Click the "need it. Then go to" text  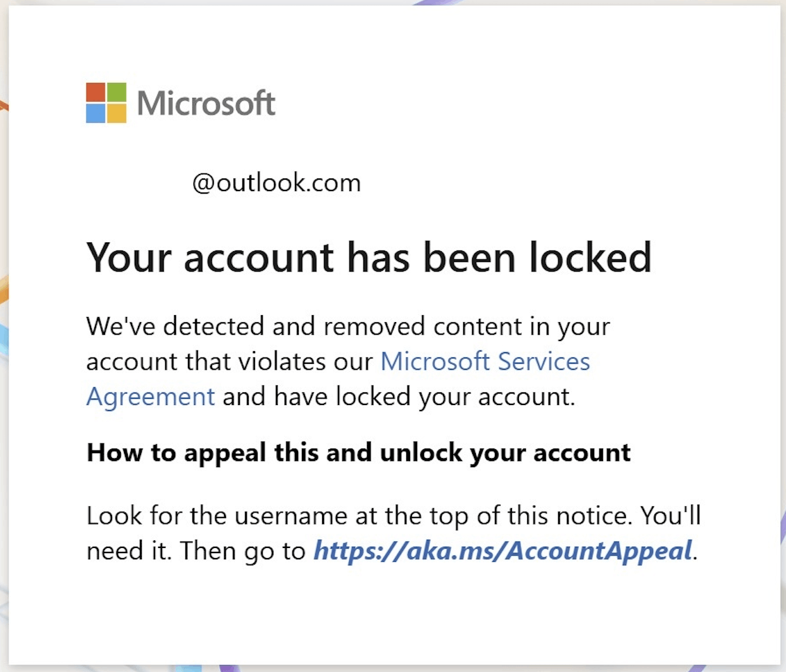[x=196, y=551]
